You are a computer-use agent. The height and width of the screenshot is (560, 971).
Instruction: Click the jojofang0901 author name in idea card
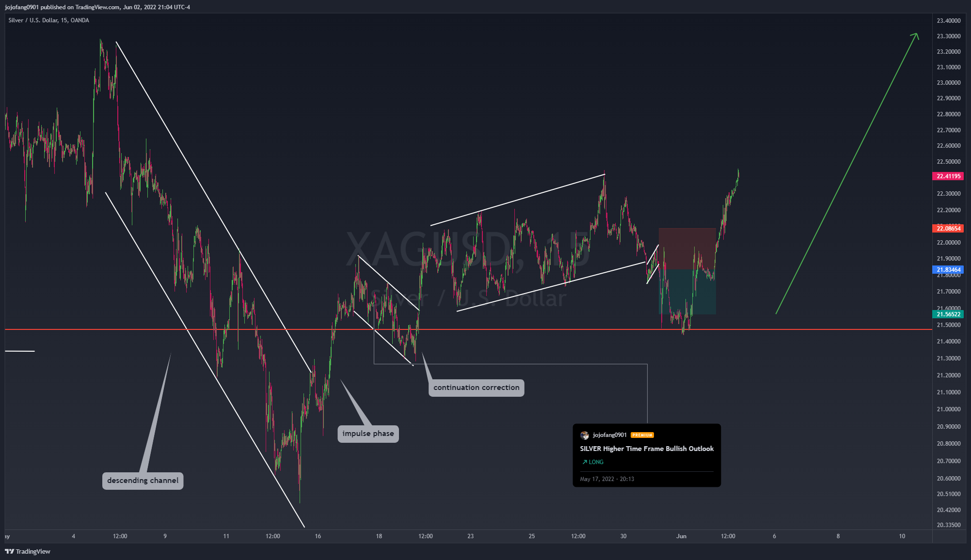pyautogui.click(x=610, y=435)
